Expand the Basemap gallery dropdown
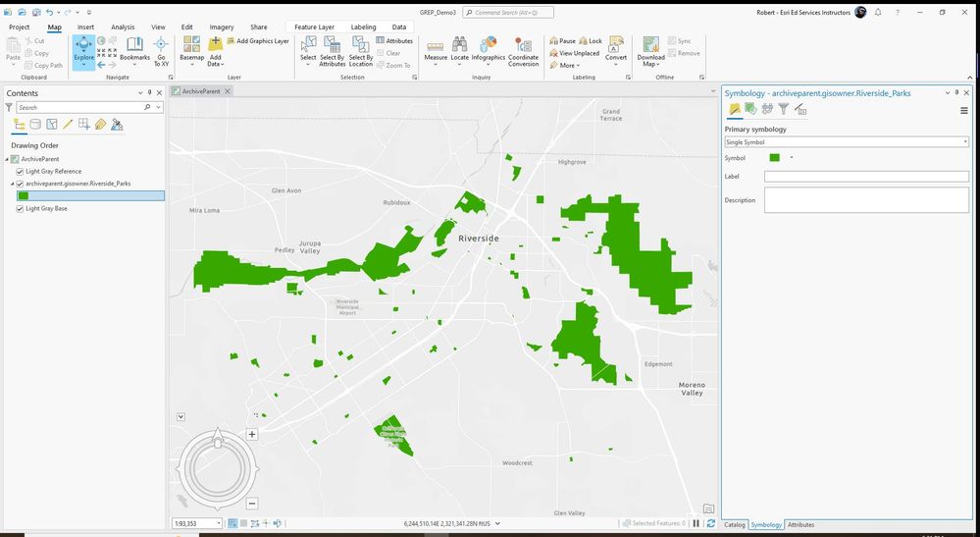This screenshot has height=537, width=980. pyautogui.click(x=191, y=62)
